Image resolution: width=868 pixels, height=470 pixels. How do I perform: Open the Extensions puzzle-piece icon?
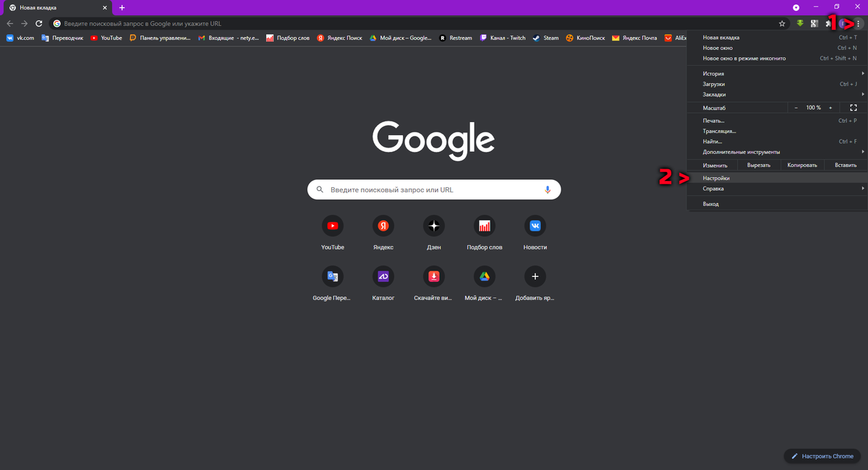click(829, 24)
